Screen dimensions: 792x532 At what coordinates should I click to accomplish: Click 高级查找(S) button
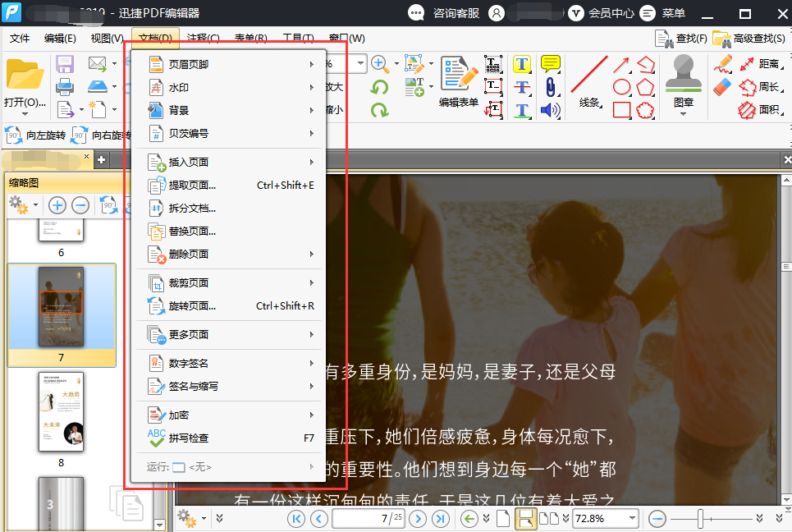[x=749, y=39]
